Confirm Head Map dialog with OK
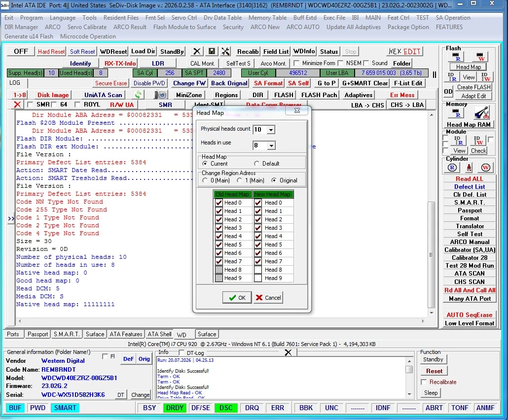Image resolution: width=508 pixels, height=420 pixels. tap(237, 298)
